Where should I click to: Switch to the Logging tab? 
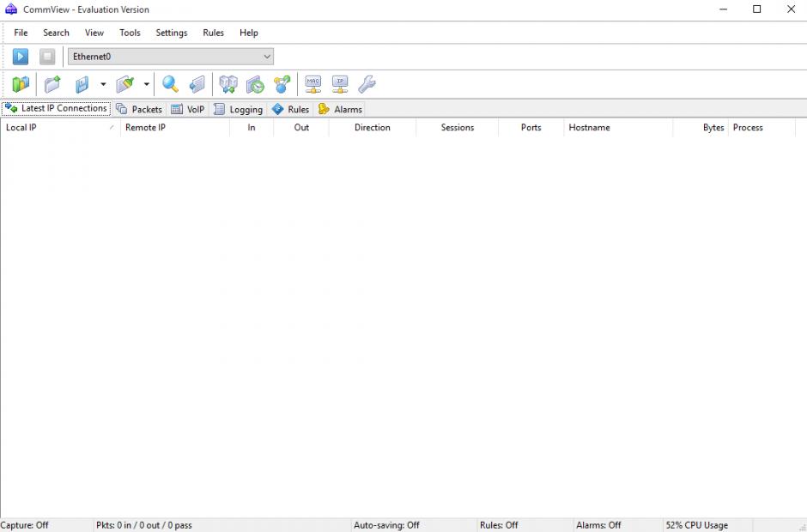[239, 109]
